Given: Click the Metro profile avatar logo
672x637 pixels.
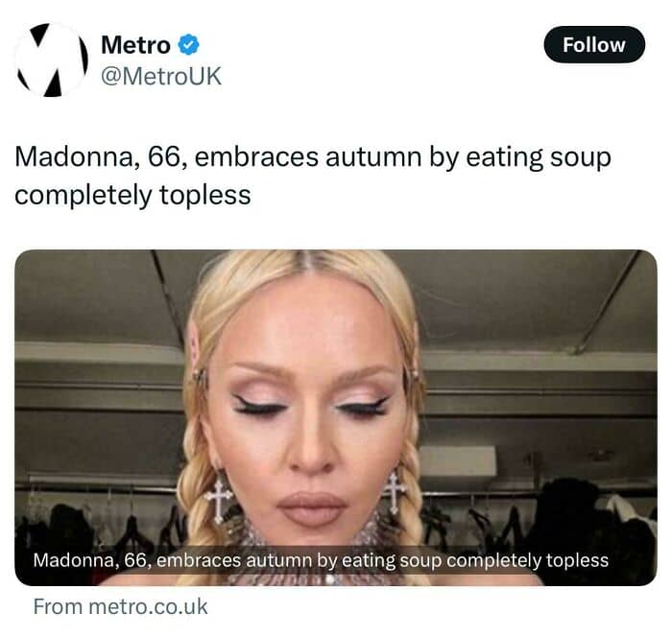Looking at the screenshot, I should 52,59.
